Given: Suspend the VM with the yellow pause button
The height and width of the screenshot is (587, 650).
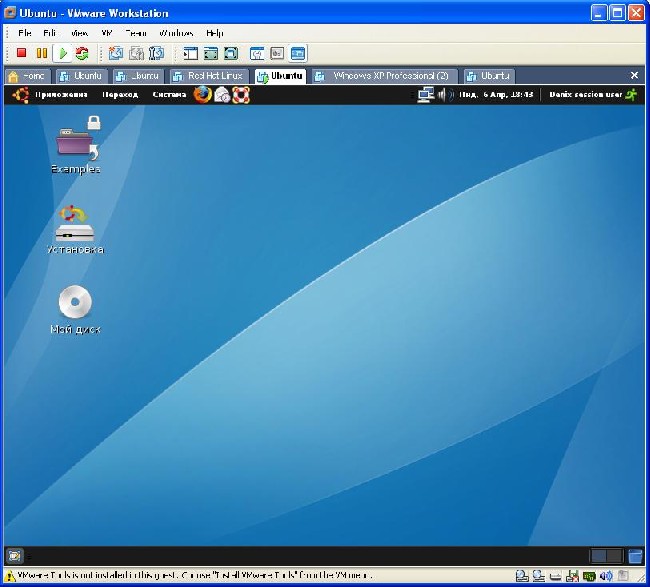Looking at the screenshot, I should click(42, 53).
